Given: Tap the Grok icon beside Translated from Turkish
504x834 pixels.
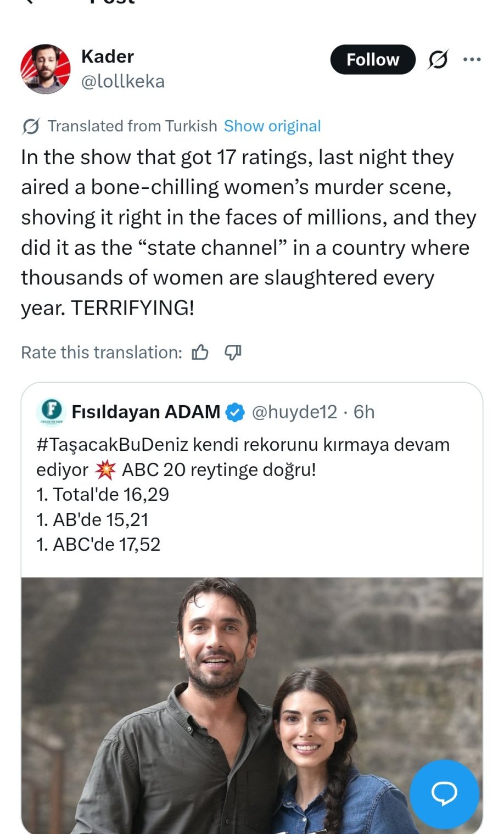Looking at the screenshot, I should tap(31, 126).
